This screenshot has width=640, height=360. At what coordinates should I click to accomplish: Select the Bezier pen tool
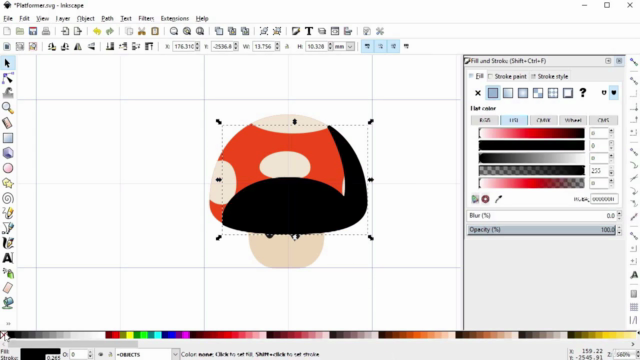(7, 228)
